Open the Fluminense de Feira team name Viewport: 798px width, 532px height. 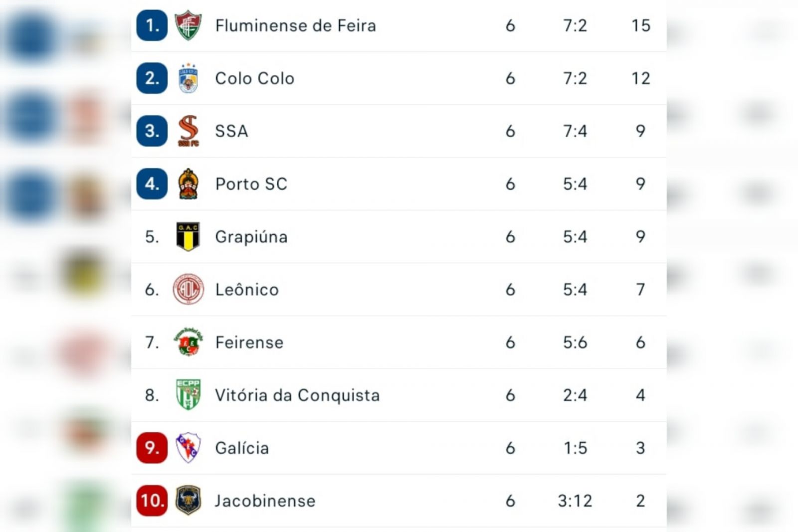click(x=296, y=25)
